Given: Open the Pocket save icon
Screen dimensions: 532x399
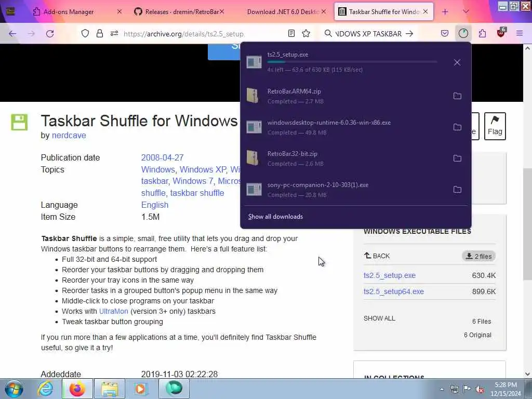Looking at the screenshot, I should click(x=445, y=33).
